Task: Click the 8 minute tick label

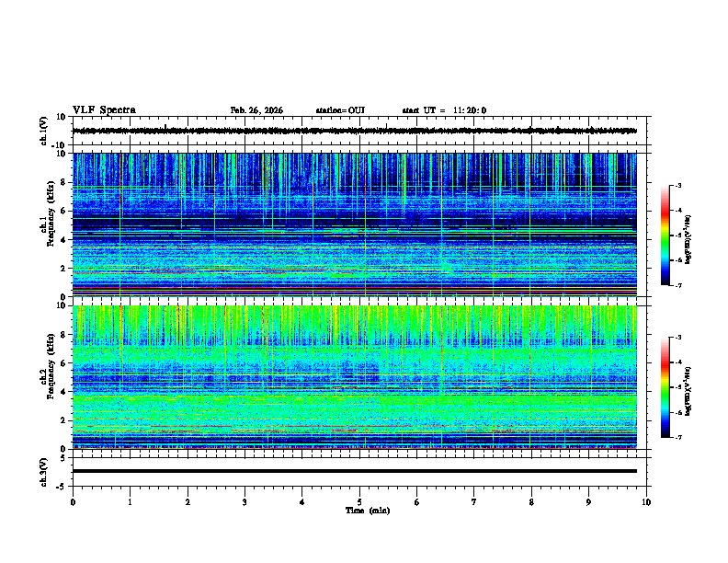Action: pyautogui.click(x=531, y=502)
